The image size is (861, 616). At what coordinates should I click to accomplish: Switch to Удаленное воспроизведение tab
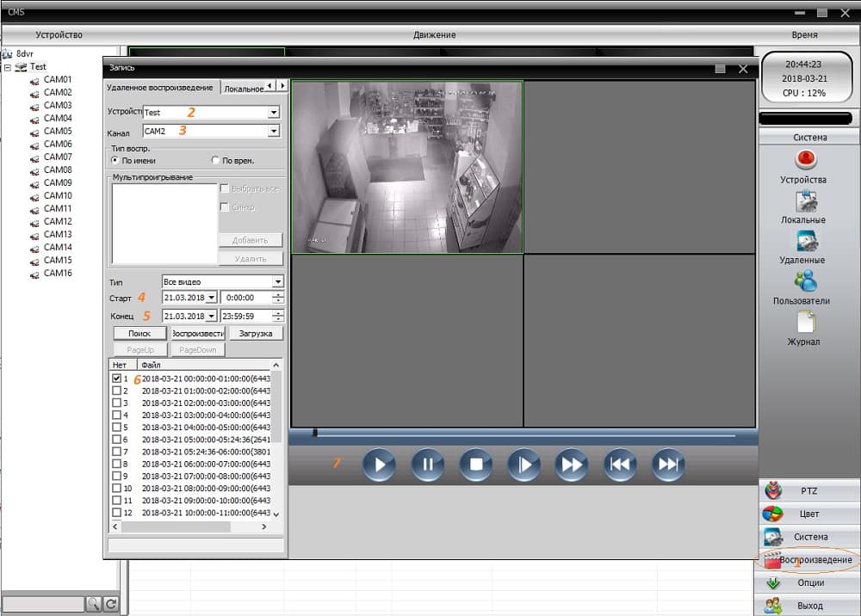pos(159,88)
